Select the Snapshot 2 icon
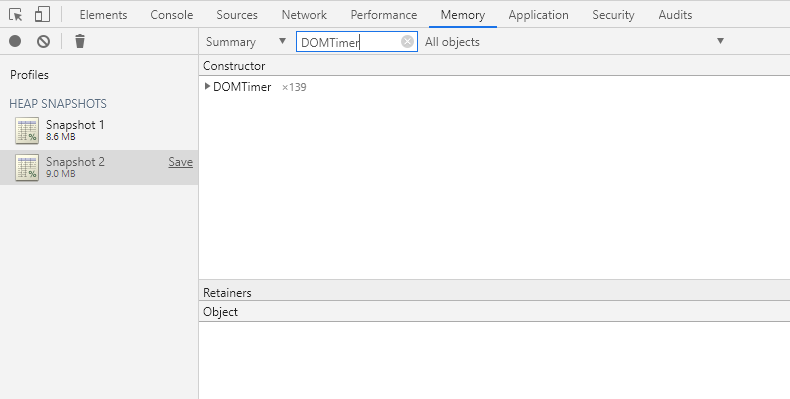This screenshot has width=790, height=399. tap(27, 168)
